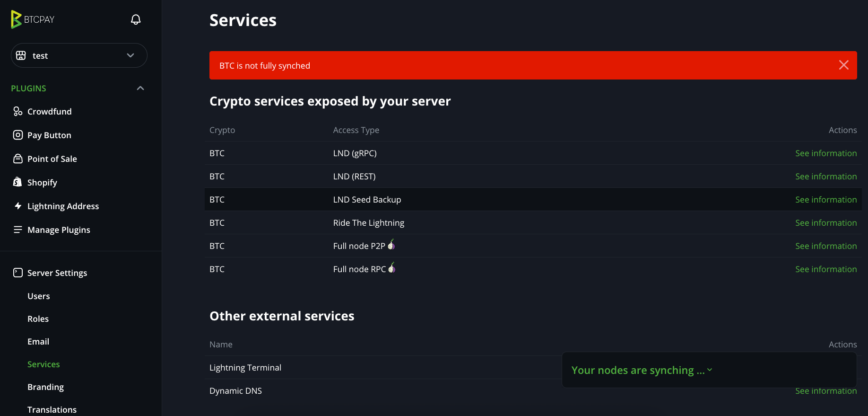The width and height of the screenshot is (868, 416).
Task: Open Branding settings
Action: [x=45, y=387]
